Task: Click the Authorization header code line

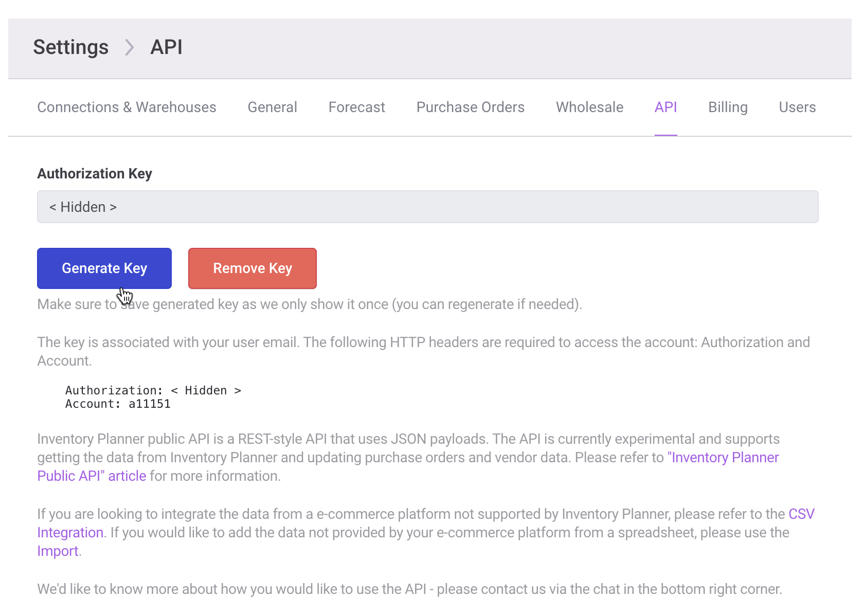Action: (153, 391)
